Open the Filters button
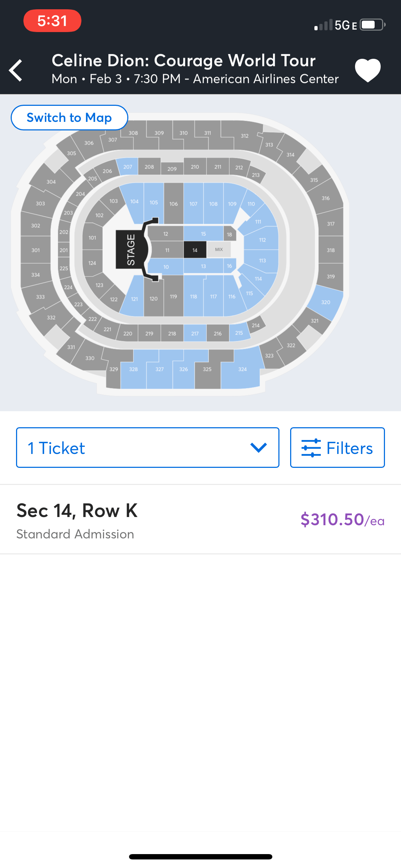Image resolution: width=401 pixels, height=868 pixels. (337, 448)
